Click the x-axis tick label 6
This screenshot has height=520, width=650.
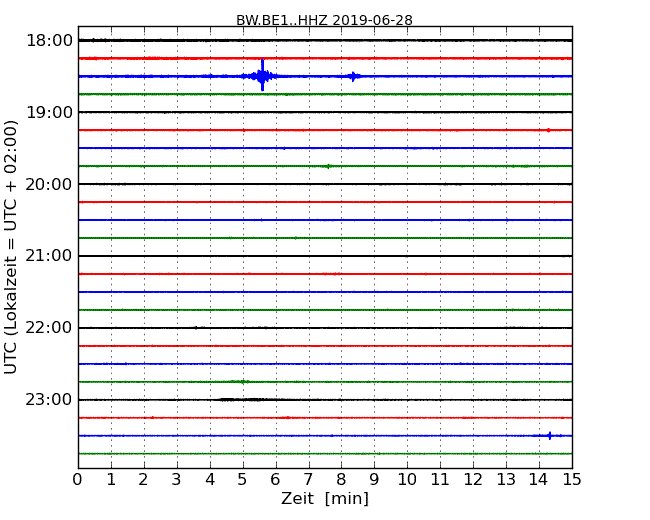point(276,480)
